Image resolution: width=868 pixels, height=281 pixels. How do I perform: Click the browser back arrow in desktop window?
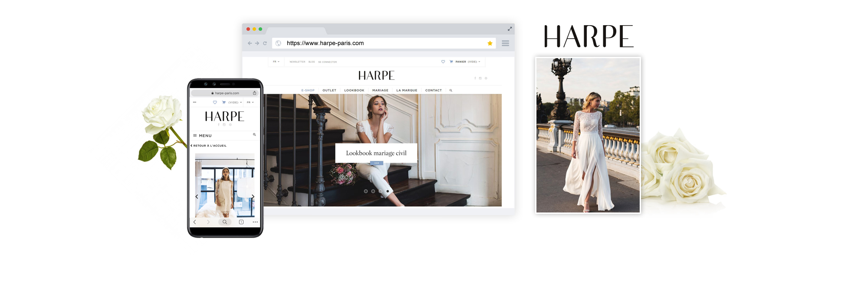click(x=250, y=43)
